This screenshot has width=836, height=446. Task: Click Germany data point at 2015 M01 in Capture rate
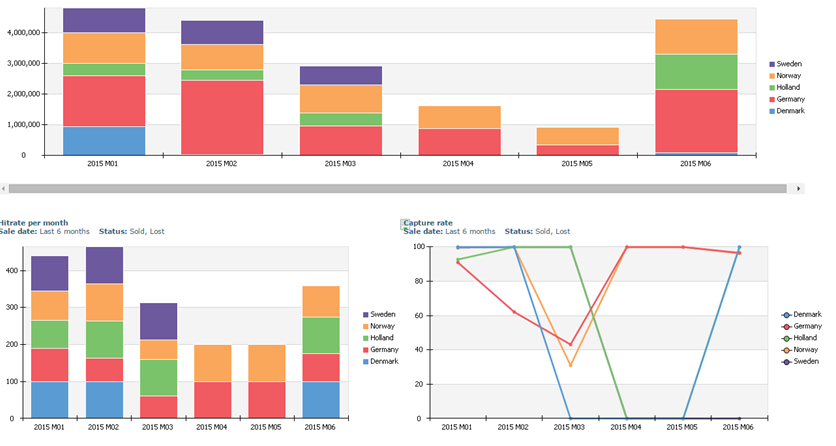458,262
